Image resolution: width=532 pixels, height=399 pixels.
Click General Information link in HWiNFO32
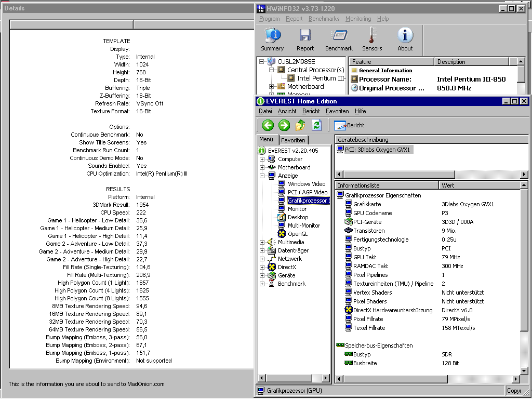pyautogui.click(x=385, y=70)
